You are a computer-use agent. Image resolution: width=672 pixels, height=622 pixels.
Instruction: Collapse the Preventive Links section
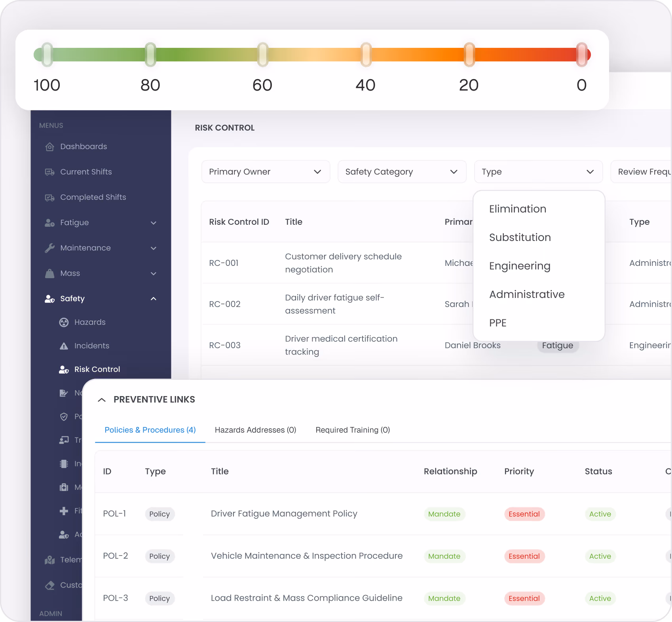102,400
